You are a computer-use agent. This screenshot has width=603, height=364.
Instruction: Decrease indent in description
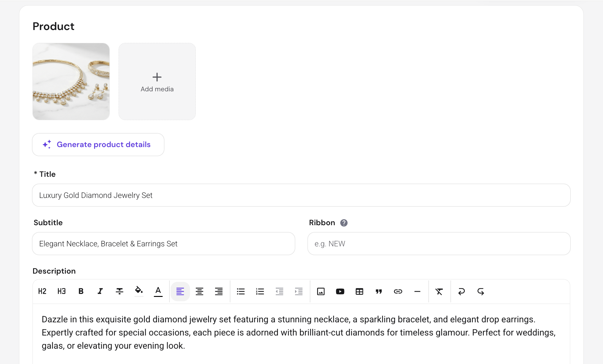[279, 291]
